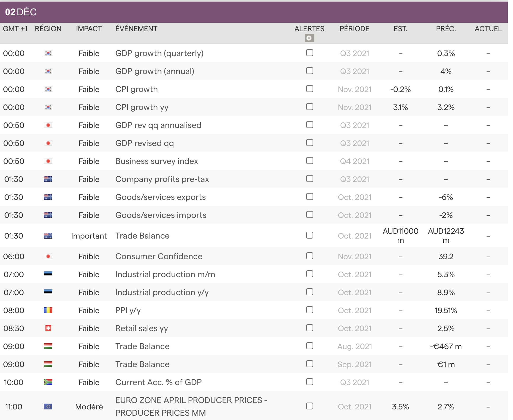Viewport: 513px width, 420px height.
Task: Open the GDP rev qq annualised event
Action: point(158,125)
